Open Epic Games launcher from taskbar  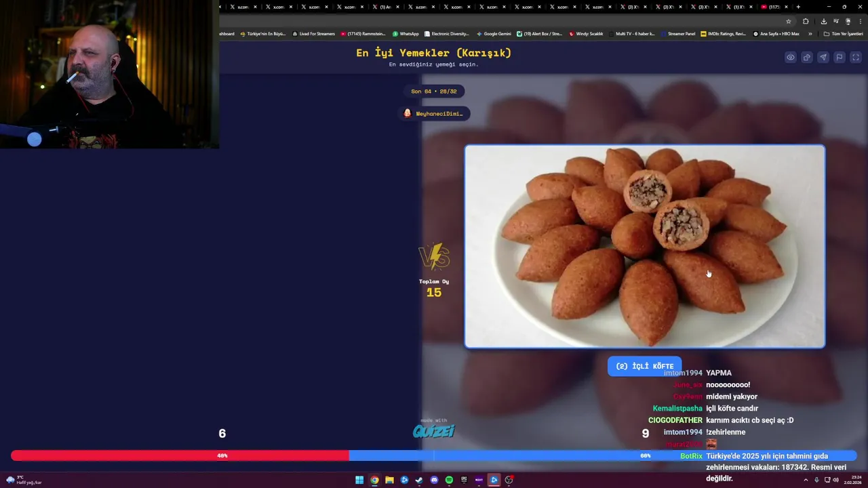(x=464, y=480)
